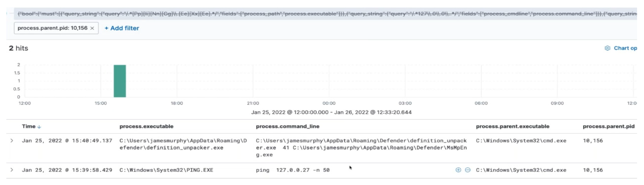Click the process.parent.executable column header
The width and height of the screenshot is (644, 185).
pyautogui.click(x=512, y=126)
